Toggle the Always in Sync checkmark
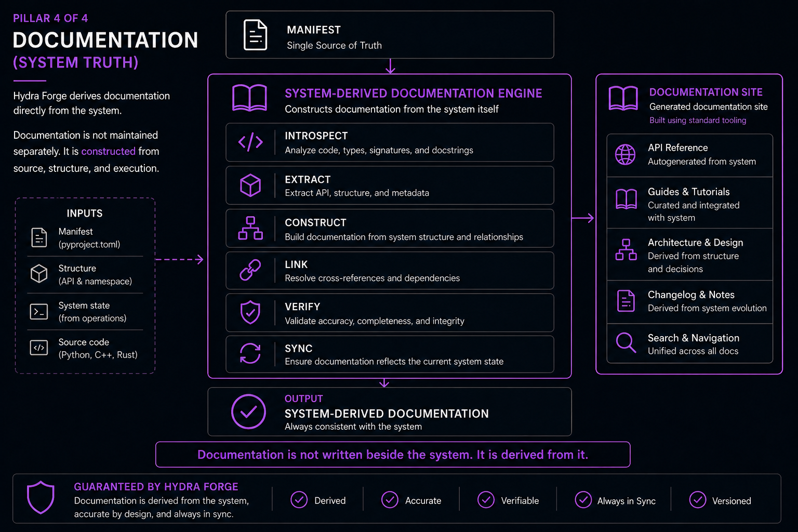Screen dimensions: 798x532 (x=583, y=500)
